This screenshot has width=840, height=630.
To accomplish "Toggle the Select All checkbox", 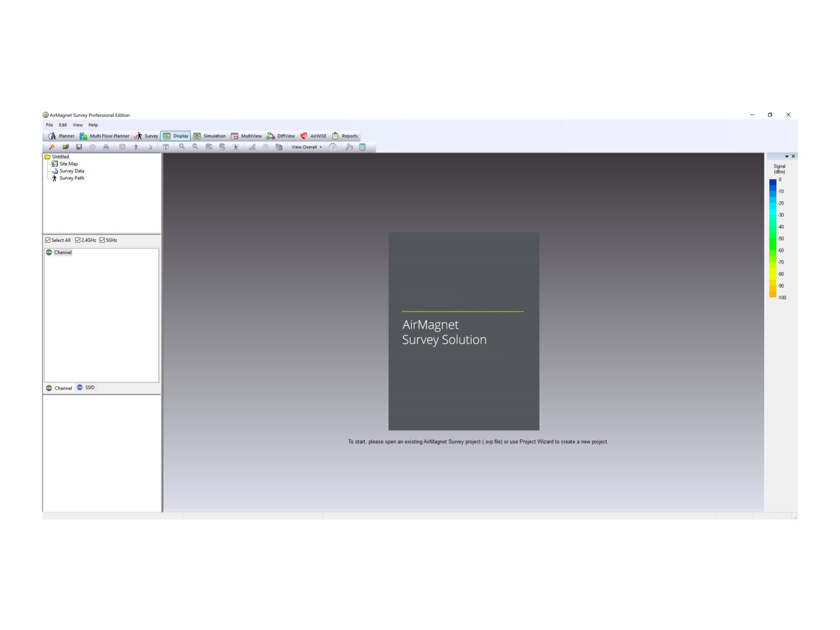I will tap(48, 240).
